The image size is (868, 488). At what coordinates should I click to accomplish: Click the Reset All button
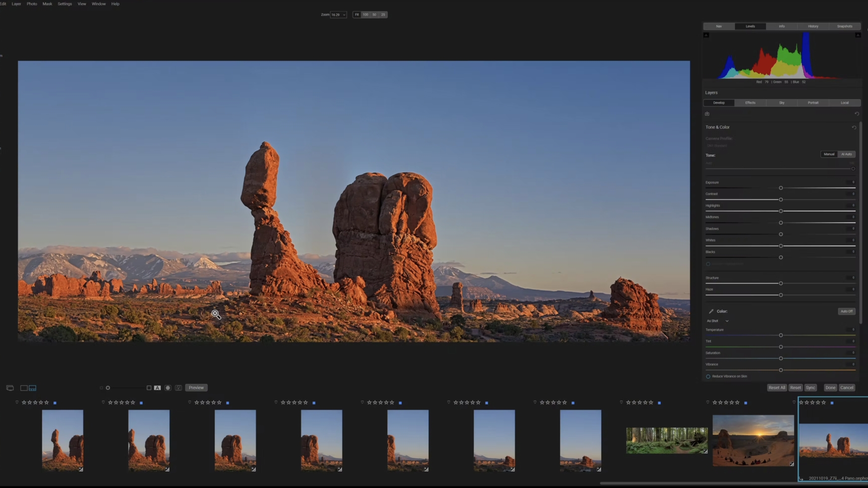pyautogui.click(x=777, y=388)
